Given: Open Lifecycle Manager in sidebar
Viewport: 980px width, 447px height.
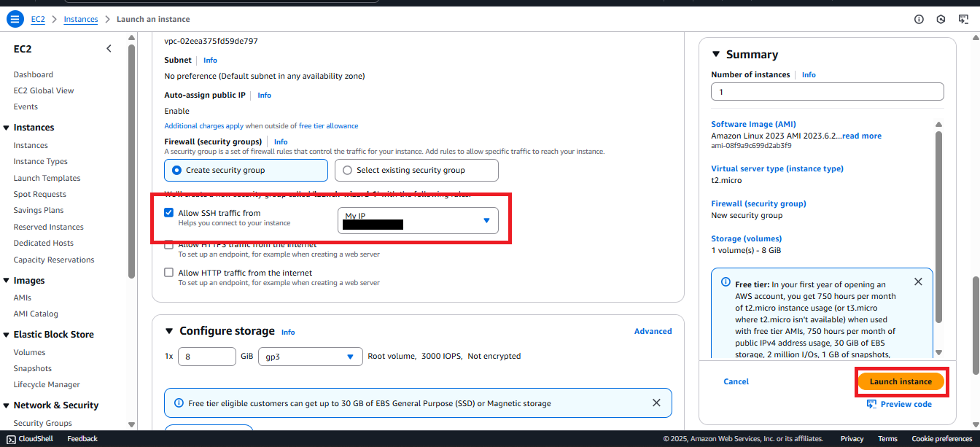Looking at the screenshot, I should coord(47,384).
